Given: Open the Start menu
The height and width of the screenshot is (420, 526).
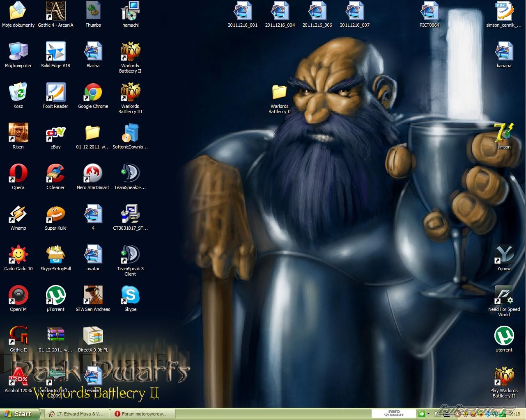Looking at the screenshot, I should [x=20, y=414].
